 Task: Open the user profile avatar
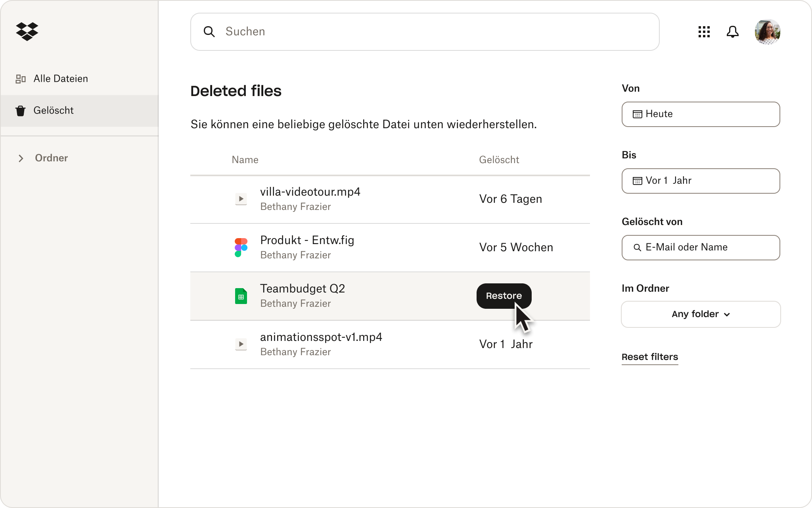[x=768, y=32]
